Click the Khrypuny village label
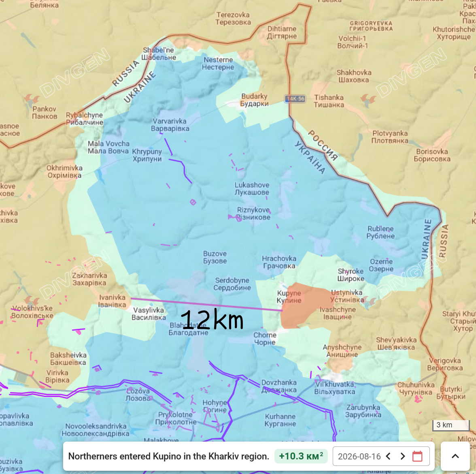Screen dimensions: 476x474 click(147, 155)
